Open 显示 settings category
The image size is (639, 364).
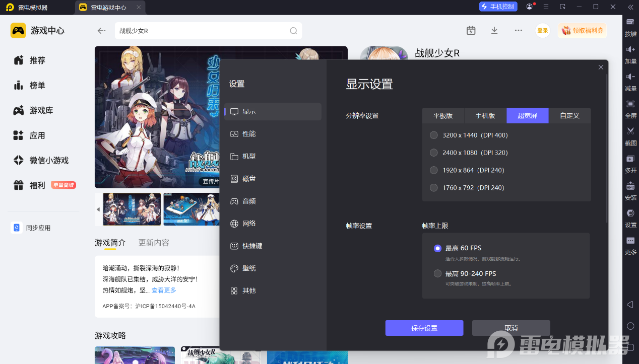pyautogui.click(x=273, y=112)
